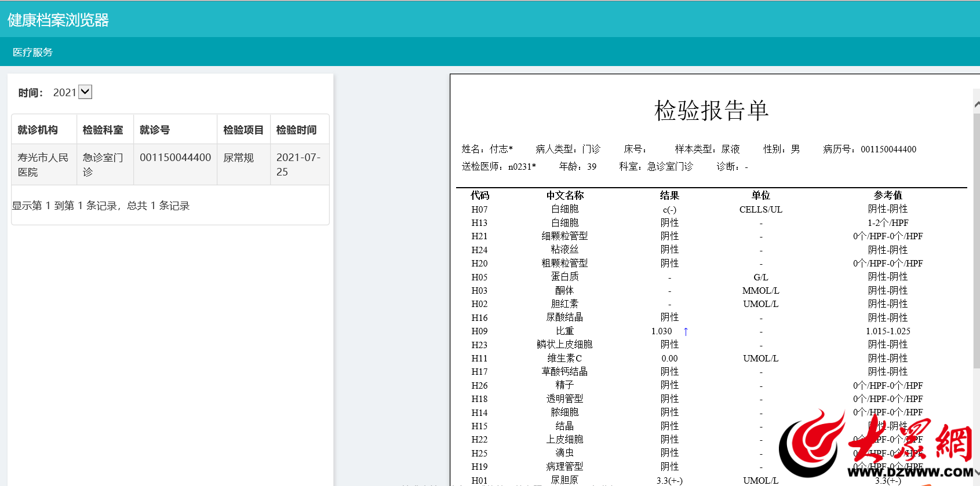
Task: Click the 病理管型 item name
Action: coord(564,467)
